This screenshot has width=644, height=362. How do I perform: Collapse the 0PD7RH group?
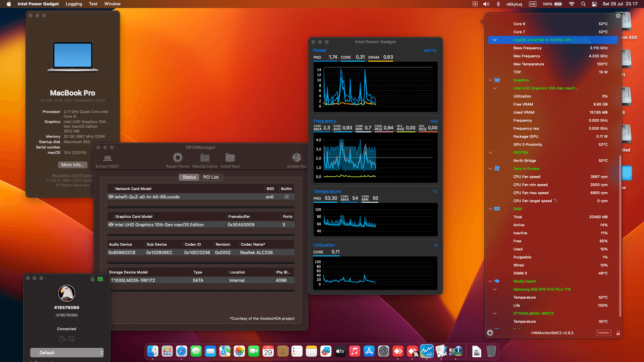[490, 153]
